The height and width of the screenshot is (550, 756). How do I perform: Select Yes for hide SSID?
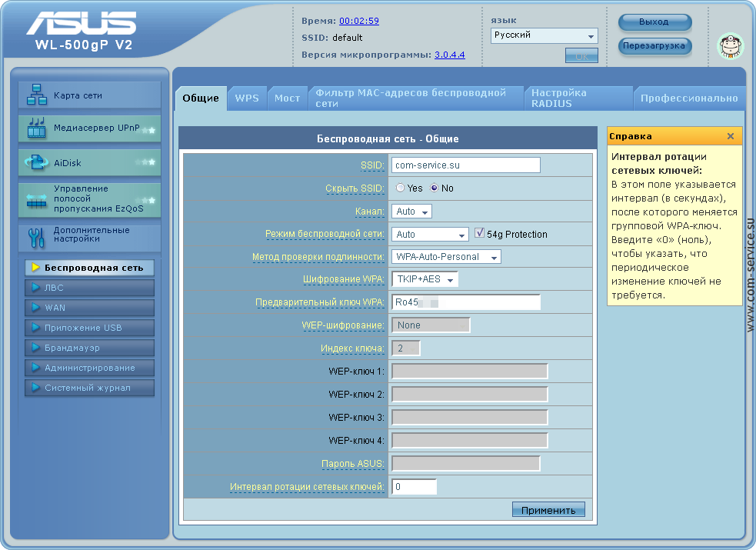pyautogui.click(x=401, y=188)
